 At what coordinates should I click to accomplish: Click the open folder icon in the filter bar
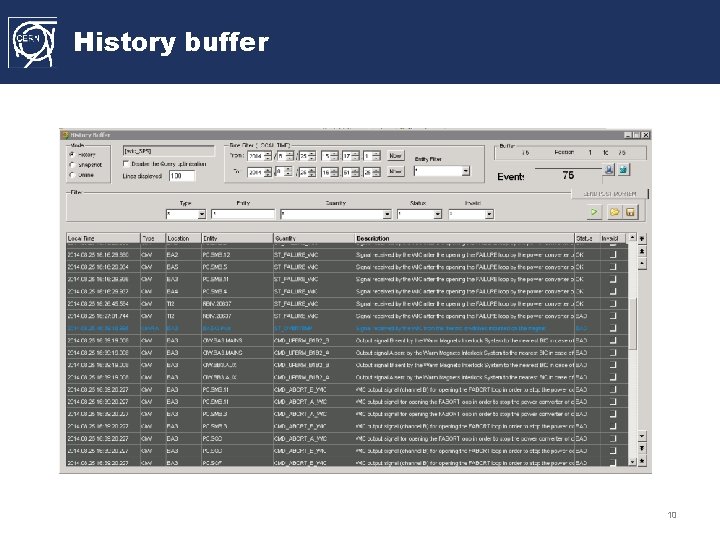tap(614, 212)
